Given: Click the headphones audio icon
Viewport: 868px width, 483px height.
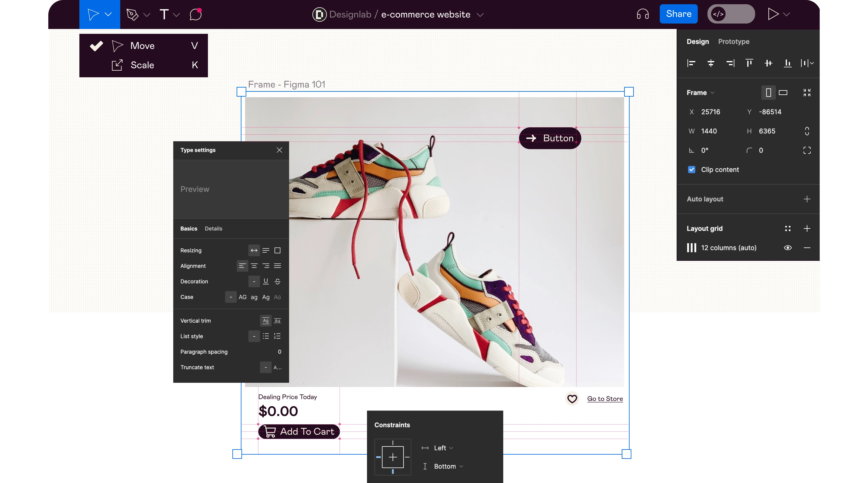Looking at the screenshot, I should coord(642,14).
